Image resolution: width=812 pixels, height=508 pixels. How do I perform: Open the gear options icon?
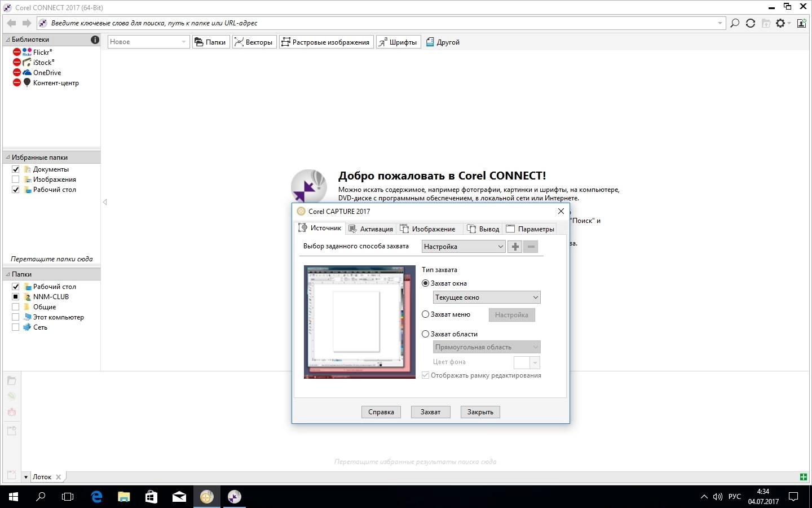pyautogui.click(x=780, y=23)
